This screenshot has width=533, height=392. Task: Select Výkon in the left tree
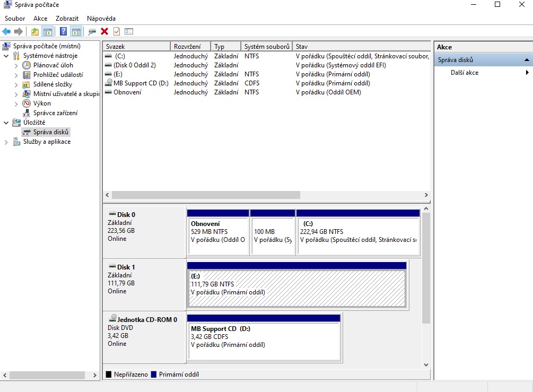pyautogui.click(x=42, y=103)
